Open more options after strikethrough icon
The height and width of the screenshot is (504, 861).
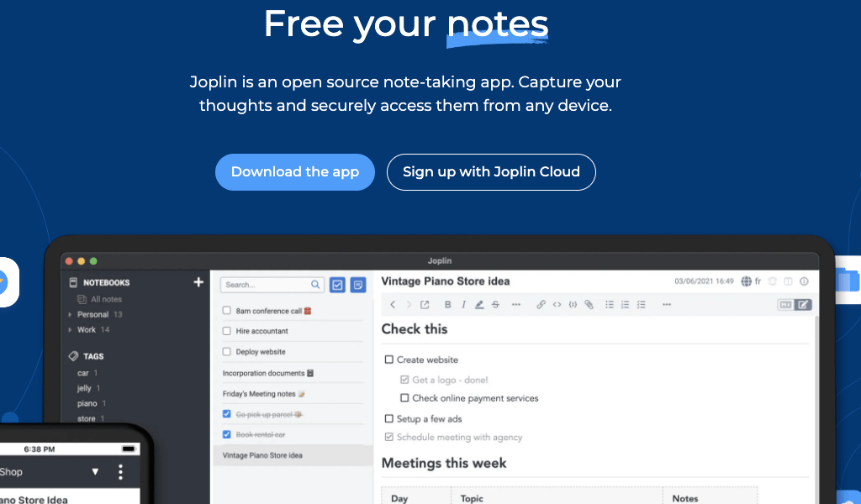tap(515, 304)
